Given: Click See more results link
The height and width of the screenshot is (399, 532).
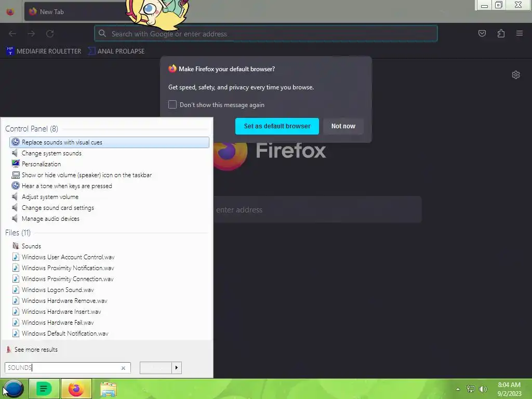Looking at the screenshot, I should pyautogui.click(x=36, y=350).
